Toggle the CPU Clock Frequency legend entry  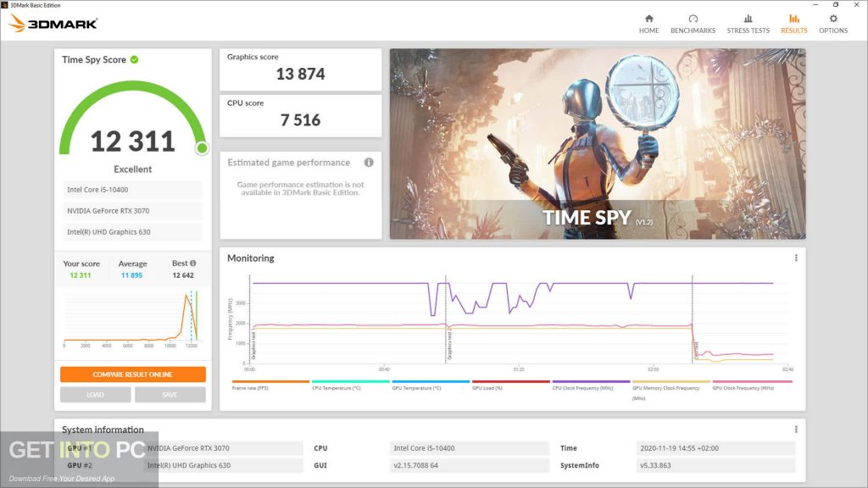(591, 385)
